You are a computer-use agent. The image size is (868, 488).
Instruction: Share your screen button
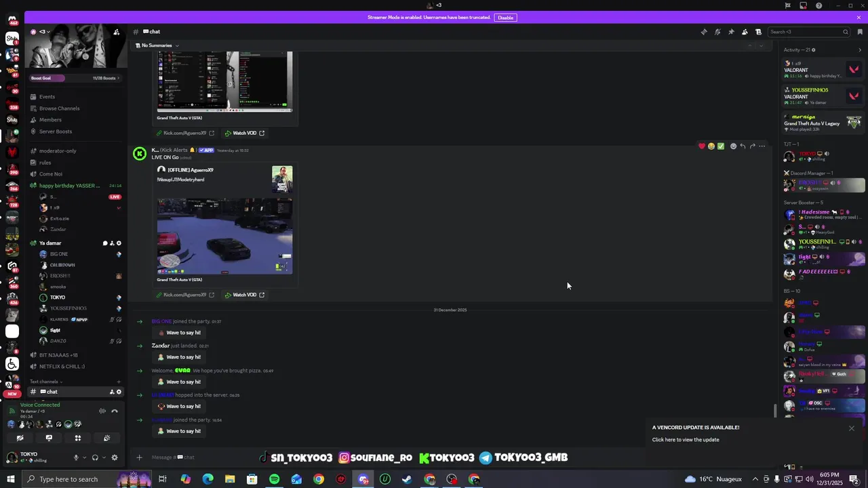tap(49, 438)
